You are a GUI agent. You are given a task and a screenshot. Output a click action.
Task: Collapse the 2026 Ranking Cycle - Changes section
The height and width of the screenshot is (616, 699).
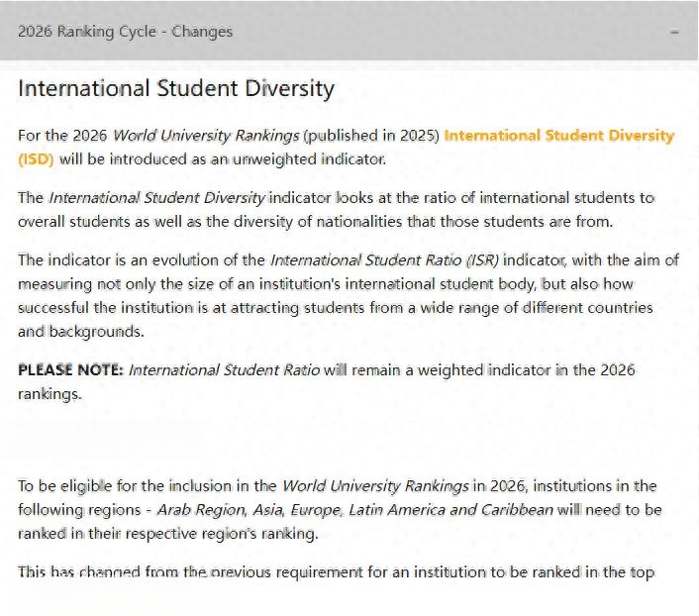coord(349,32)
